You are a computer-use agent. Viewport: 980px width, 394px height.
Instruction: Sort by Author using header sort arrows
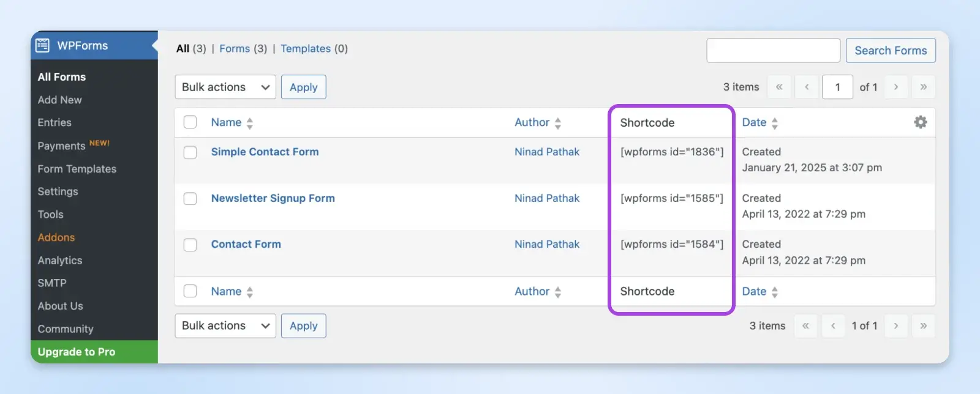[x=557, y=123]
